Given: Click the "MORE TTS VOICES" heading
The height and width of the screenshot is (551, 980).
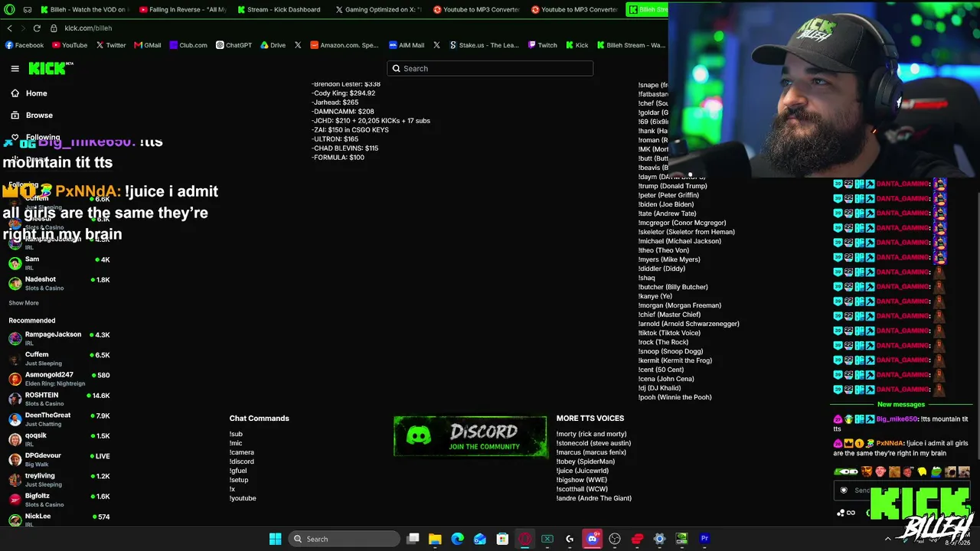Looking at the screenshot, I should (590, 419).
